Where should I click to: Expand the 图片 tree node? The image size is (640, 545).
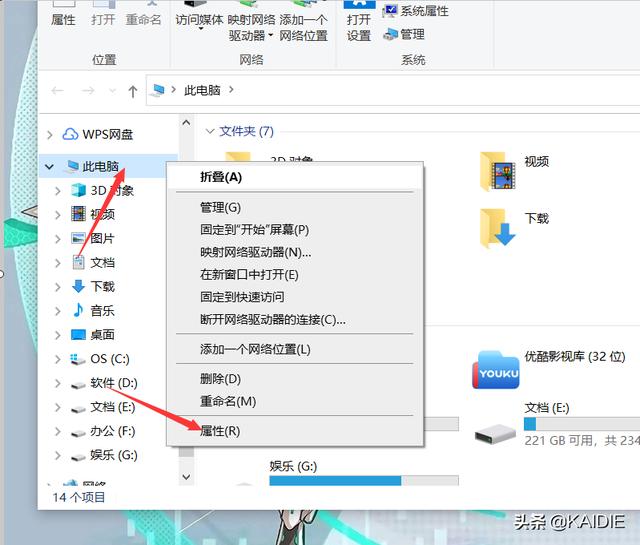pos(58,238)
